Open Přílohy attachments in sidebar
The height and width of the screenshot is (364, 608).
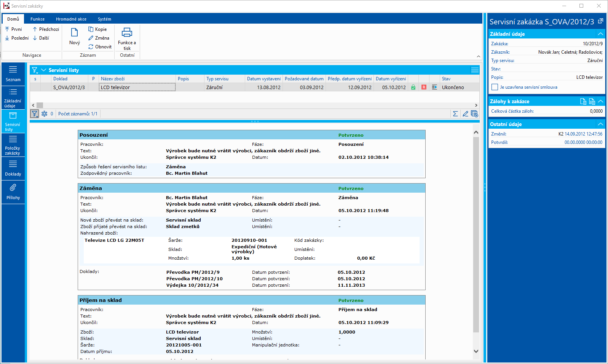[13, 192]
